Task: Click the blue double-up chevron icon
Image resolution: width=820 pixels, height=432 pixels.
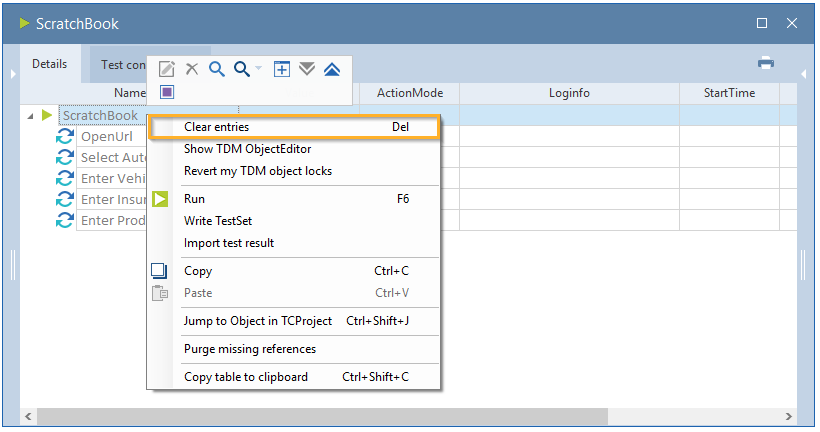Action: pos(332,69)
